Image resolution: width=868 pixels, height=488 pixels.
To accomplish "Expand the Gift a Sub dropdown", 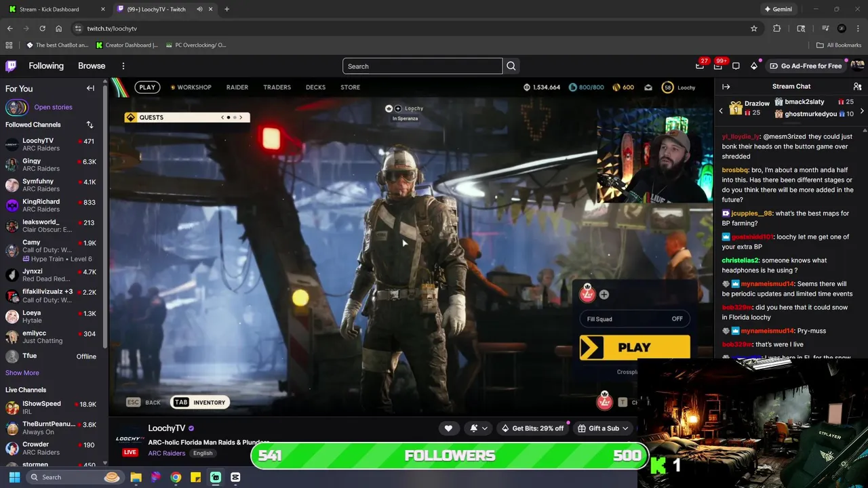I will pos(604,428).
